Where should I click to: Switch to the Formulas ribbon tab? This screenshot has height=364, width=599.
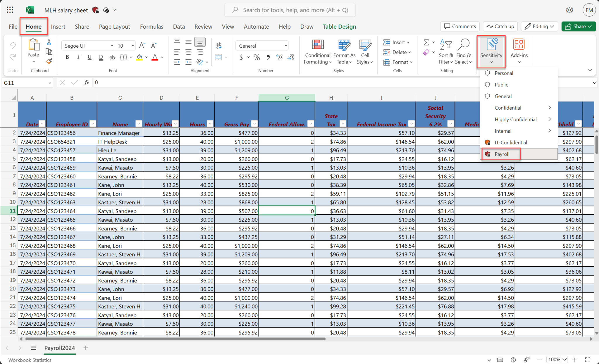pos(152,27)
